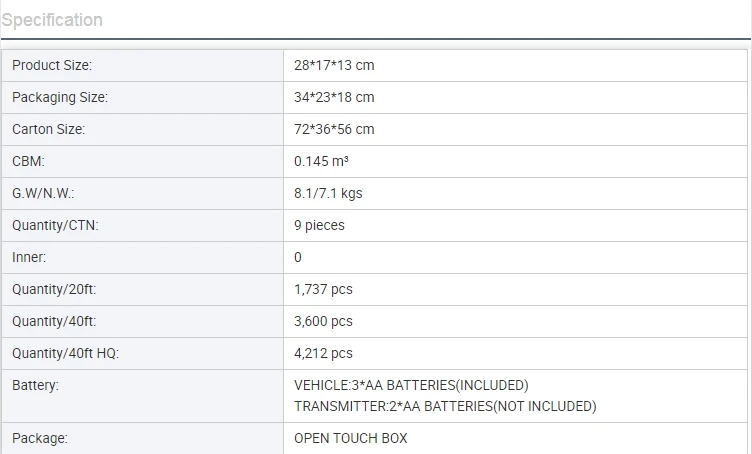752x454 pixels.
Task: Click the 9 pieces value
Action: coord(319,225)
